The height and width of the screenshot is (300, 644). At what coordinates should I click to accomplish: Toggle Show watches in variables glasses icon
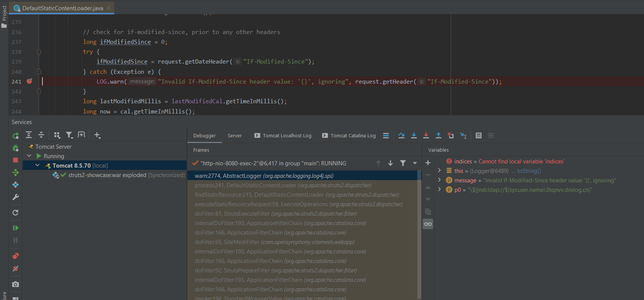428,224
